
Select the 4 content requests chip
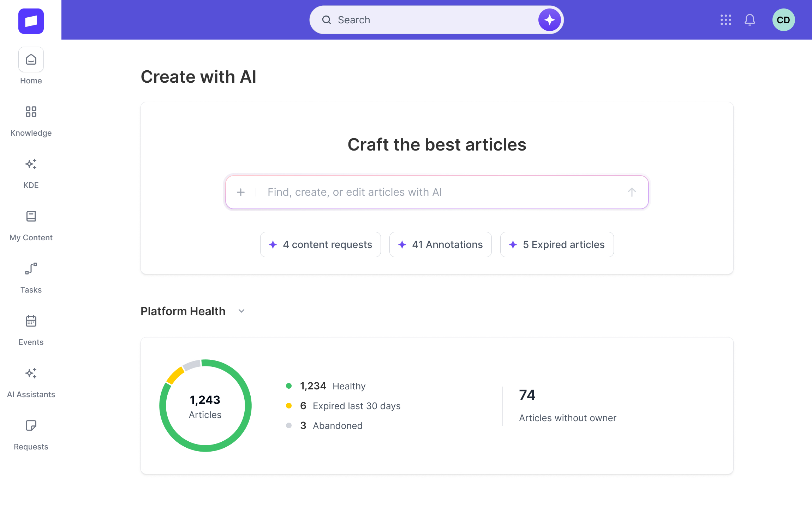(x=321, y=245)
